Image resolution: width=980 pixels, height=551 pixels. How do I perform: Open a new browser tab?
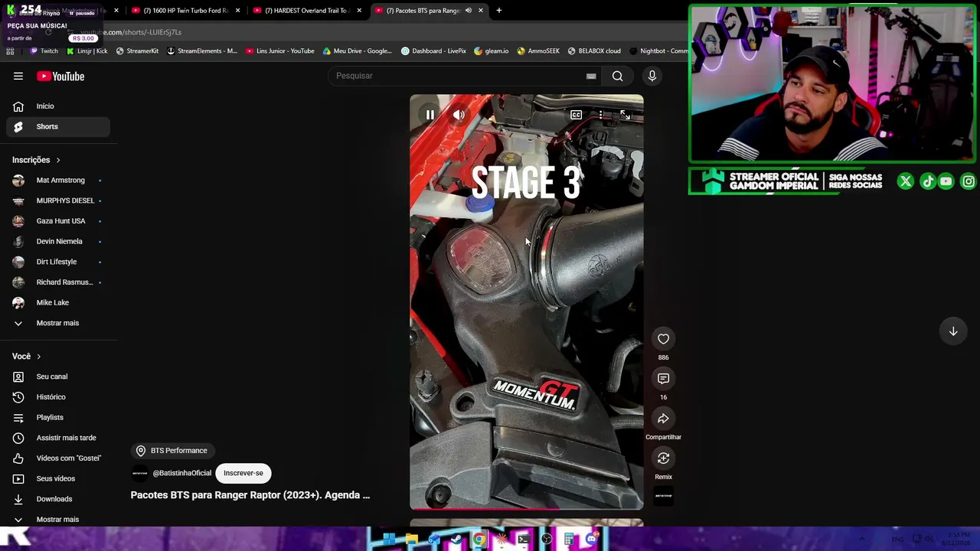coord(498,11)
